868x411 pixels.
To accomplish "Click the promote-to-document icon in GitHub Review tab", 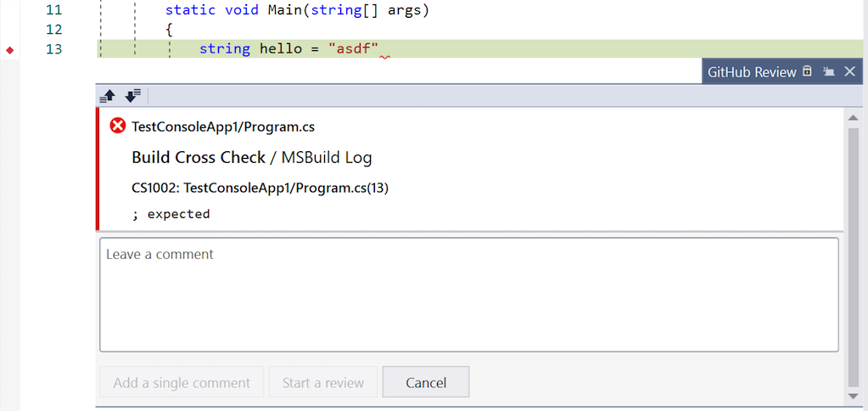I will point(829,72).
